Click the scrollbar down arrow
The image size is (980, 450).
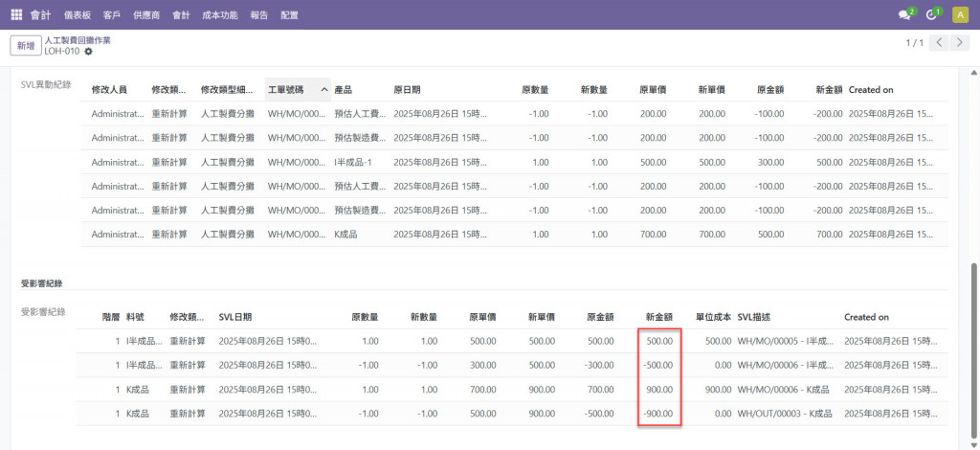(x=972, y=443)
